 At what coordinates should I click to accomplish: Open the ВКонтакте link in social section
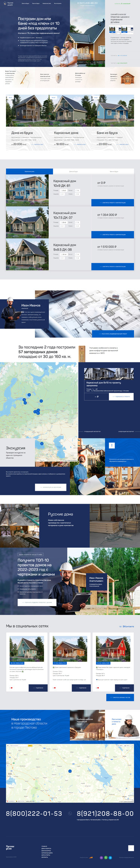click(x=126, y=626)
